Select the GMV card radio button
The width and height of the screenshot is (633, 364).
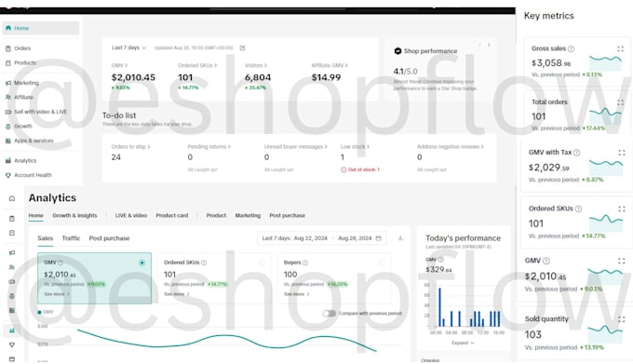tap(141, 263)
